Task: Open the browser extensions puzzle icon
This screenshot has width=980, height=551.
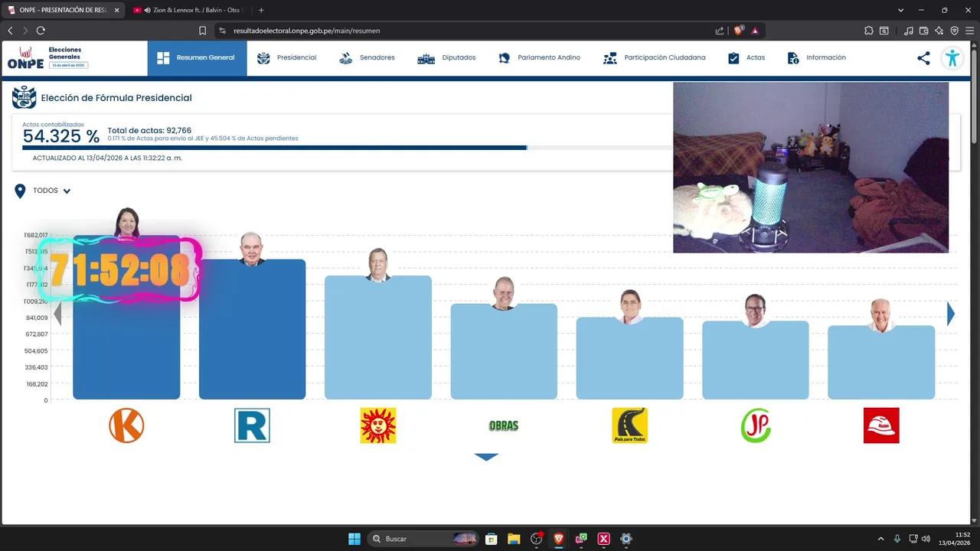Action: [x=868, y=31]
